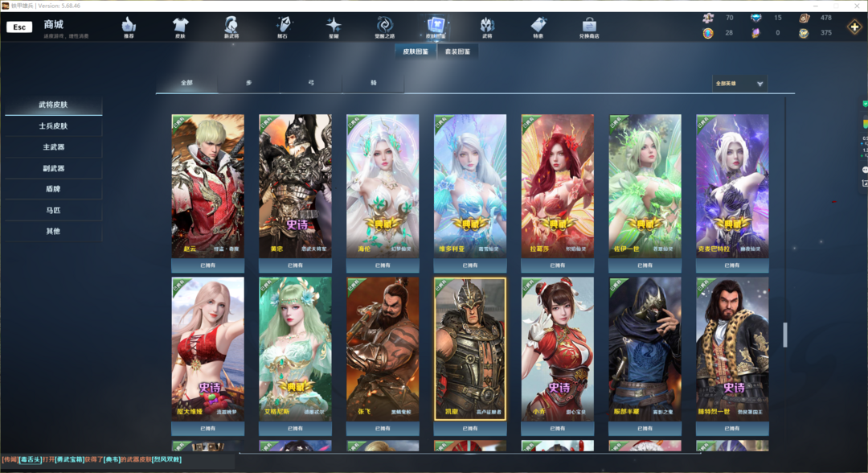
Task: Open the 推荐 (Recommended) shop section
Action: tap(129, 27)
